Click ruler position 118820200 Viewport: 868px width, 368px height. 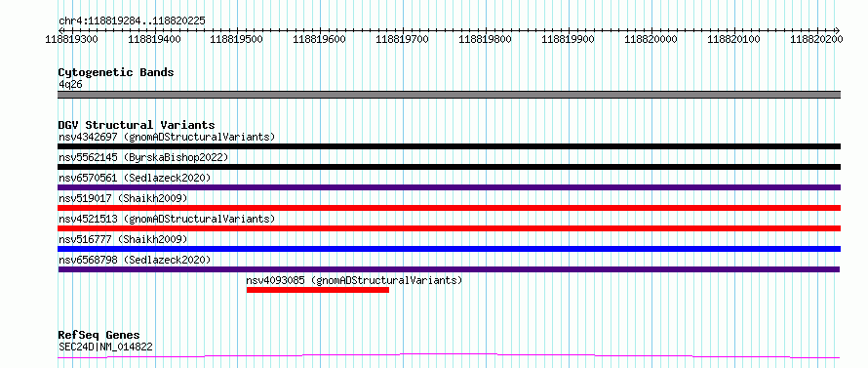pos(816,39)
